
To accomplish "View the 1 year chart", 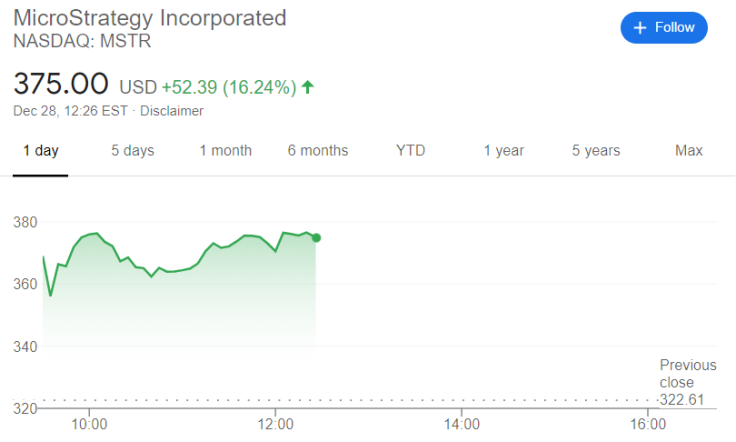I will [x=504, y=151].
